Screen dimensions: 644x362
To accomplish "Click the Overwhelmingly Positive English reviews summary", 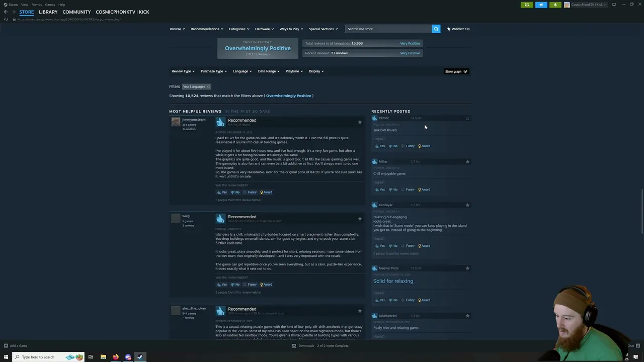I will [258, 48].
